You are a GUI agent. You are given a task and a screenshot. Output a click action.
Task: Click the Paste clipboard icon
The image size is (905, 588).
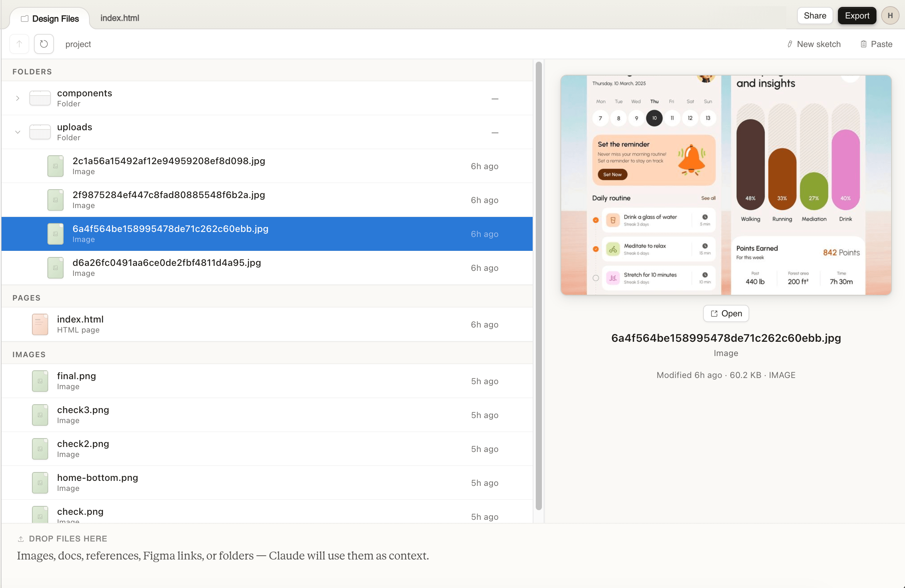coord(863,44)
